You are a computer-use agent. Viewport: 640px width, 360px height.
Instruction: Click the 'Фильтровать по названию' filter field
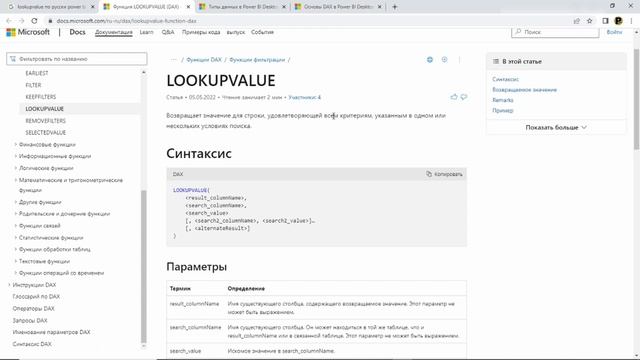tap(77, 59)
